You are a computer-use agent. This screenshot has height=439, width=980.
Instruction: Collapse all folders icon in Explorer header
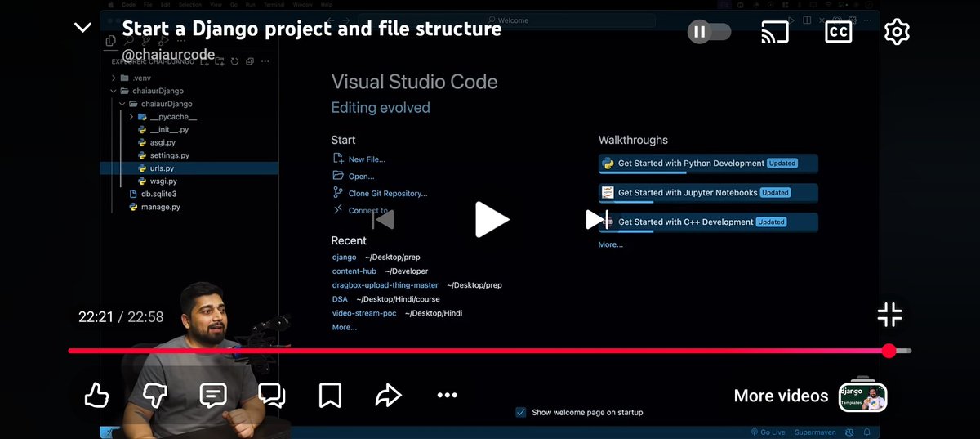pyautogui.click(x=250, y=61)
